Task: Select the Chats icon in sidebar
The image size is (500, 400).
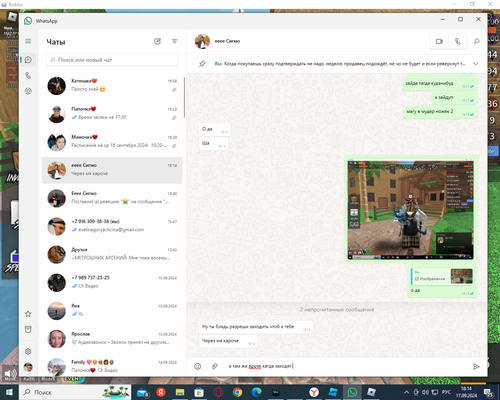Action: tap(28, 60)
